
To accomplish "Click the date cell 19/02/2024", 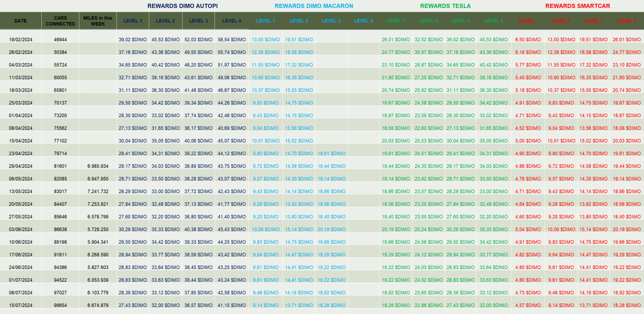I will (x=20, y=40).
